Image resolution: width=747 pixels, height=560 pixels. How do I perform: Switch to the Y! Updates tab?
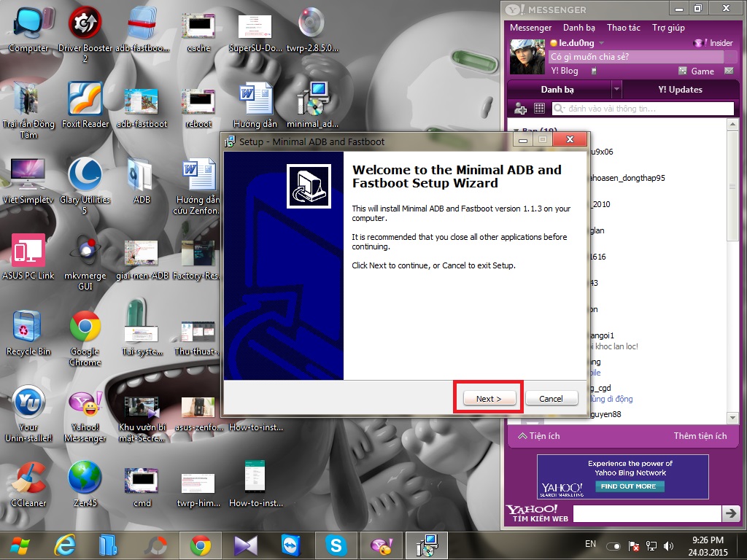pyautogui.click(x=681, y=90)
